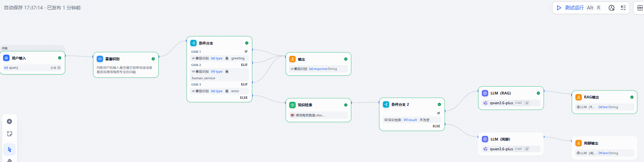Select the 条件分支 node title
644x162 pixels.
tap(206, 43)
